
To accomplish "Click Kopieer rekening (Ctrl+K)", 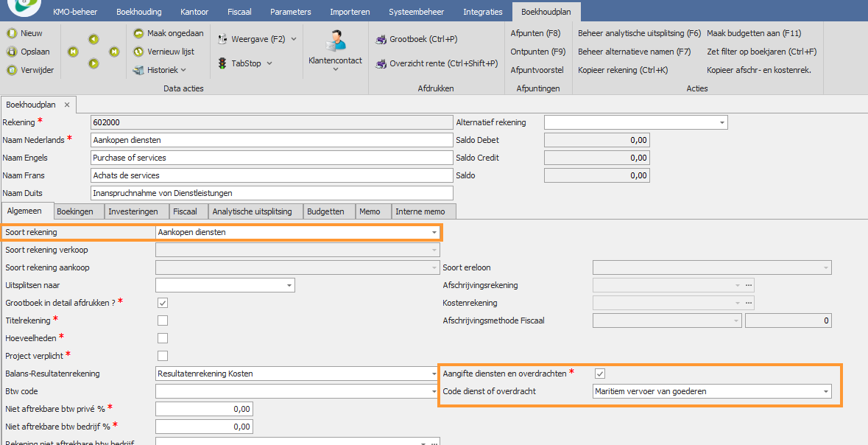I will (x=623, y=71).
